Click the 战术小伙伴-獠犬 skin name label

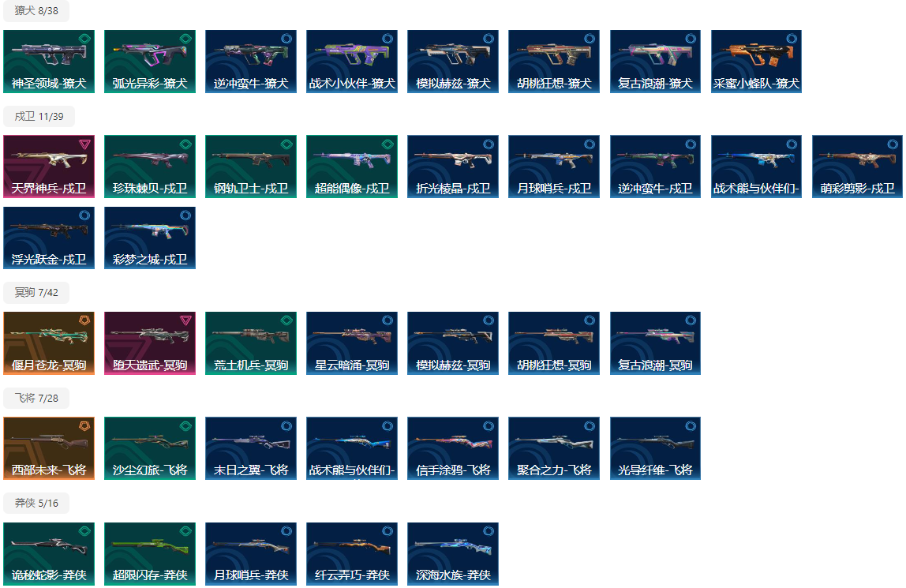point(352,83)
